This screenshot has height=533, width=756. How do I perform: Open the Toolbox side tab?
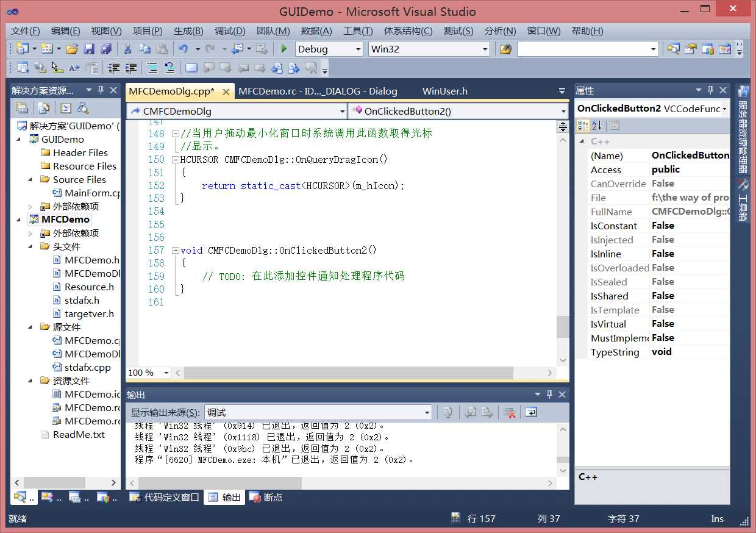coord(743,200)
